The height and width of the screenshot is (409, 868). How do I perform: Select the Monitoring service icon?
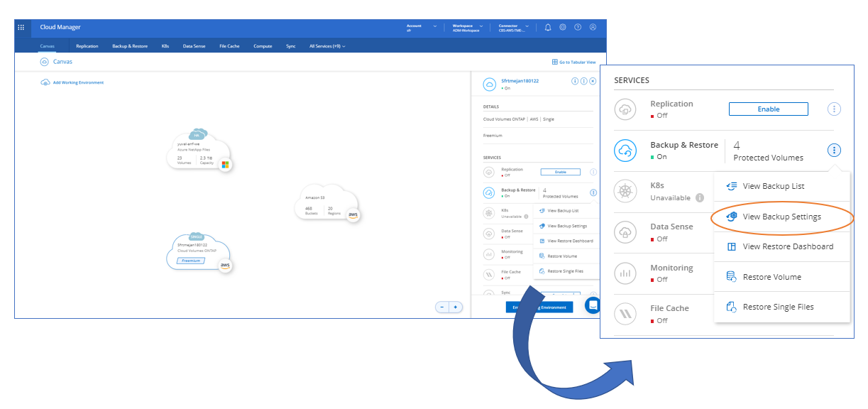point(625,273)
